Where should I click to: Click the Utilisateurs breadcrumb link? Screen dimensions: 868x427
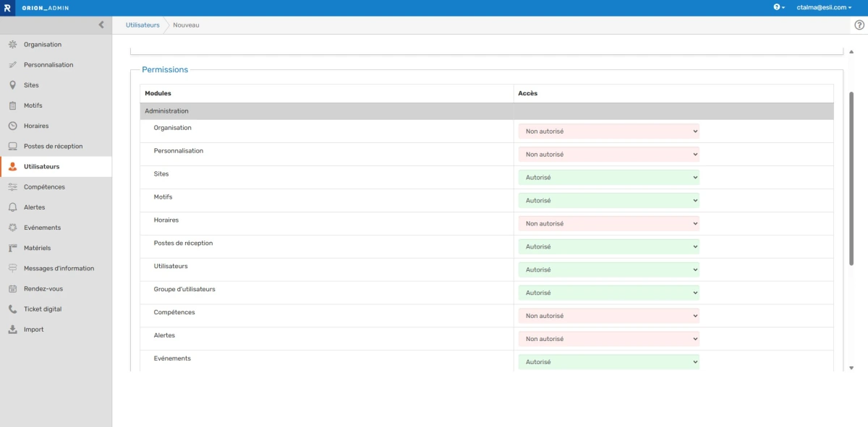point(142,25)
